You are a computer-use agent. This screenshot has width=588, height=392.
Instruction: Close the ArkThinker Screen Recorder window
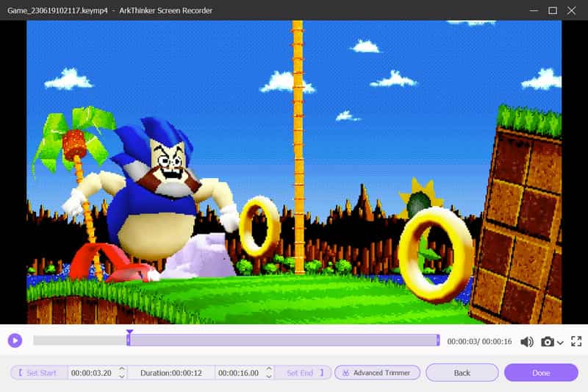571,10
